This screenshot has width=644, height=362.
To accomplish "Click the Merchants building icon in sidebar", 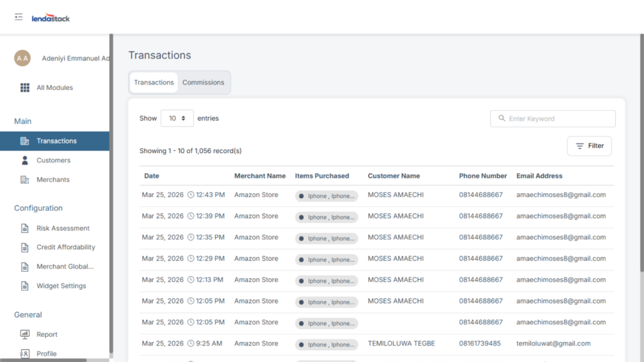I will [25, 180].
